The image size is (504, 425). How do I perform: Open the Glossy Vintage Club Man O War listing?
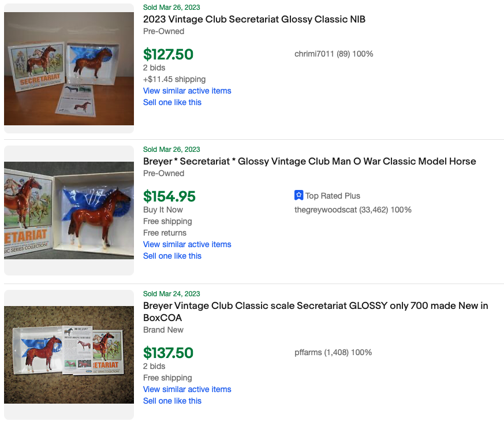309,162
